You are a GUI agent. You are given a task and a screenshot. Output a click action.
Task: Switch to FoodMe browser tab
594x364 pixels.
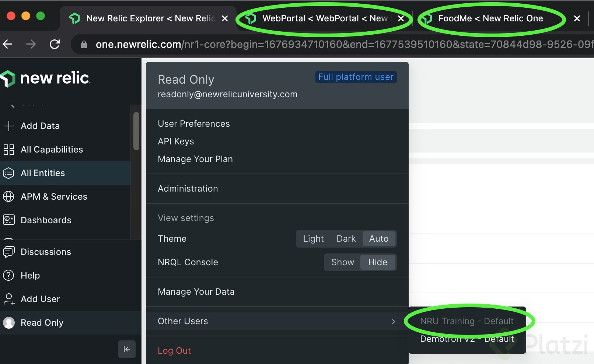point(490,18)
